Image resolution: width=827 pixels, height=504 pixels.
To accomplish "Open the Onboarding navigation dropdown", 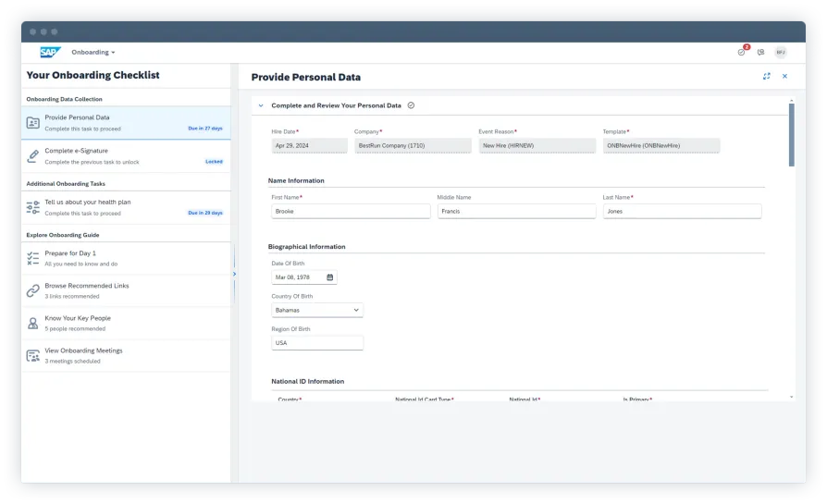I will [x=93, y=52].
